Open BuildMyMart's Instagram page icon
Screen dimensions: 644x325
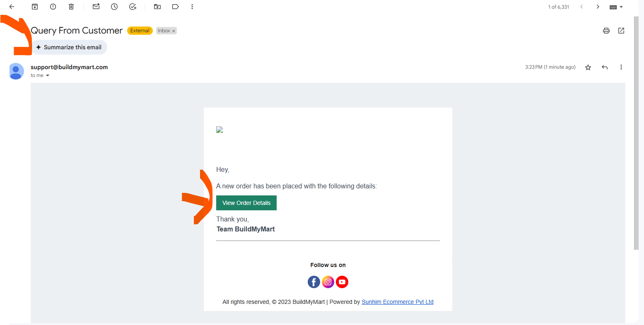(x=328, y=282)
